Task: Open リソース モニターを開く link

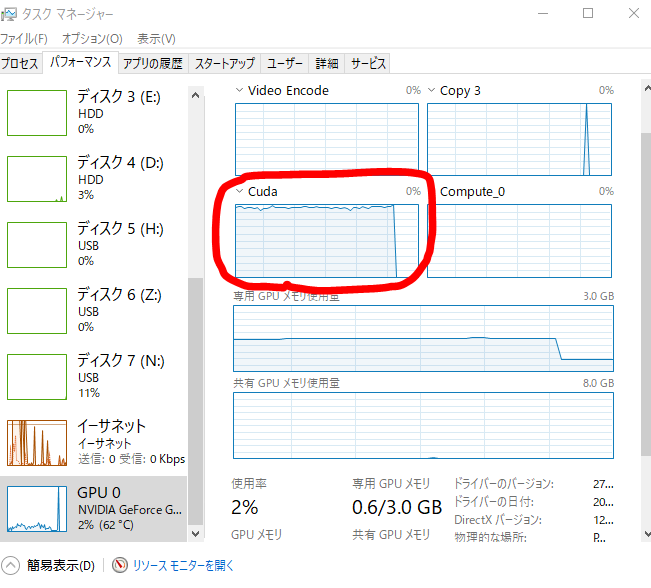Action: coord(183,566)
